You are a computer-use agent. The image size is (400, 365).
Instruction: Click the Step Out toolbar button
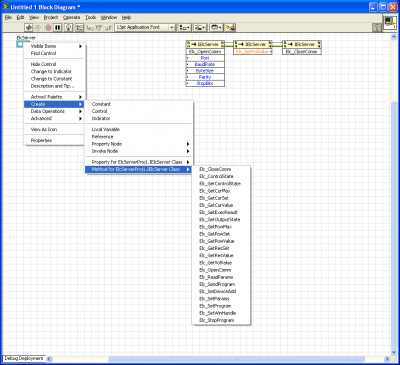tap(108, 27)
